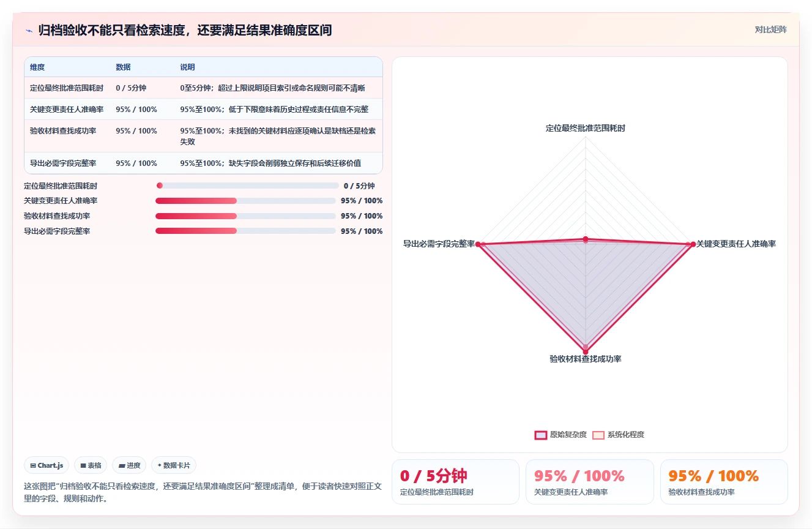812x529 pixels.
Task: Click the 定位最终批准范围耗时 progress bar
Action: tap(247, 186)
